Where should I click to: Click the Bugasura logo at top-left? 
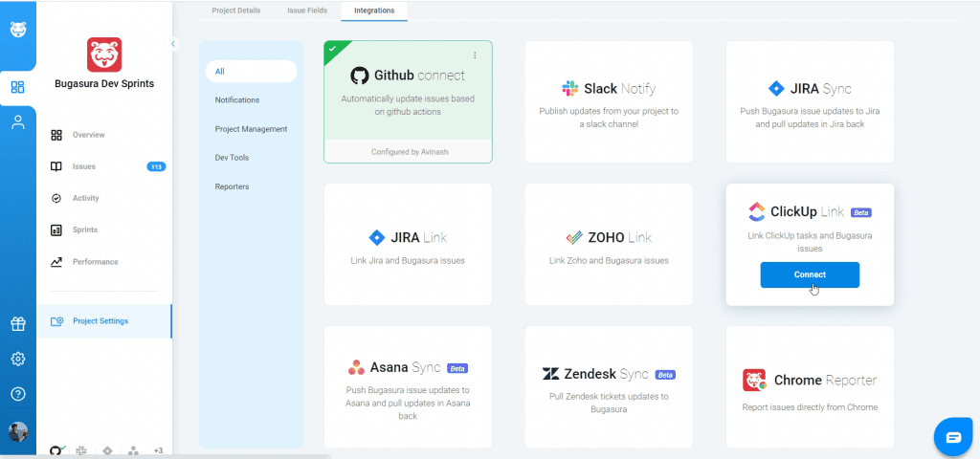(17, 30)
